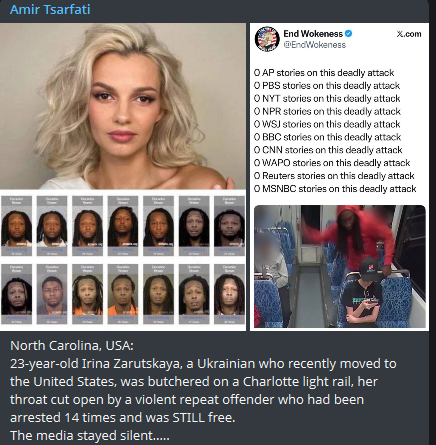The height and width of the screenshot is (445, 436).
Task: Select the "0 BBC stories" line
Action: (327, 137)
